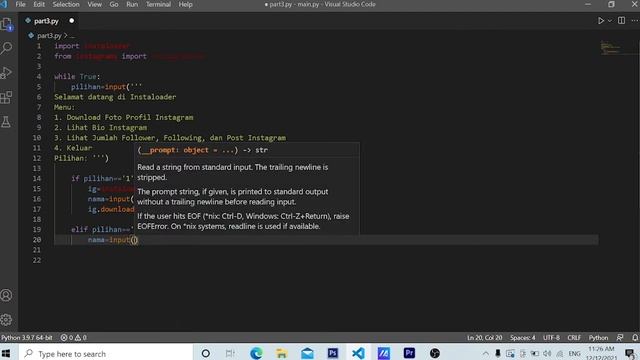Viewport: 640px width, 360px height.
Task: Click line number 21 in gutter
Action: (x=37, y=250)
